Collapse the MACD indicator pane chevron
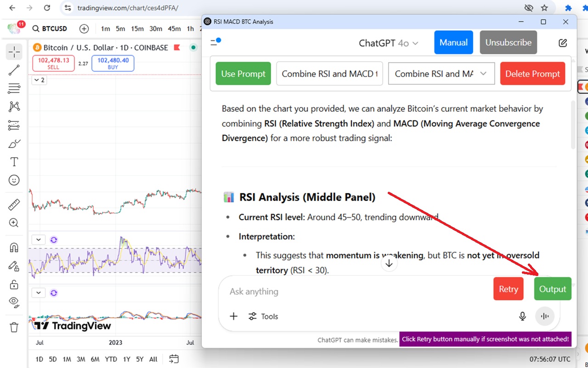588x368 pixels. click(x=38, y=293)
